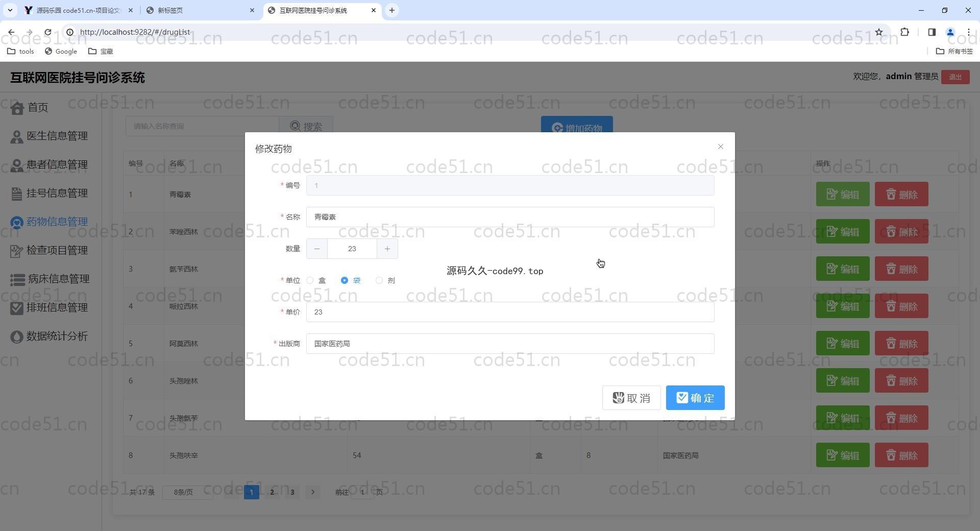Select current pagination page 1
The image size is (980, 531).
tap(251, 492)
